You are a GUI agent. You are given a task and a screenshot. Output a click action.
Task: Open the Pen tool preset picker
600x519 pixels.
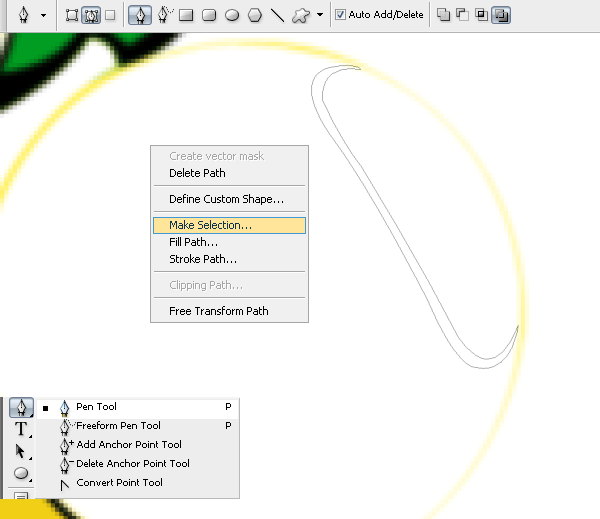coord(24,15)
